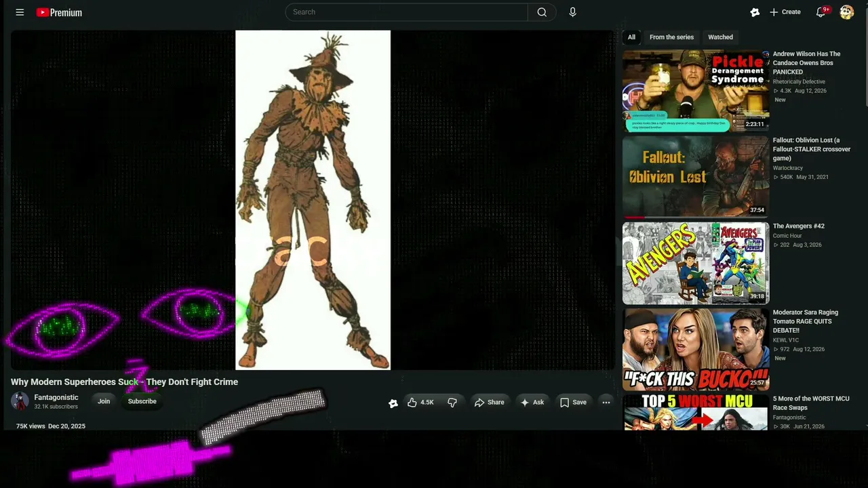Open the Avengers comic thumbnail
Image resolution: width=868 pixels, height=488 pixels.
click(x=696, y=263)
